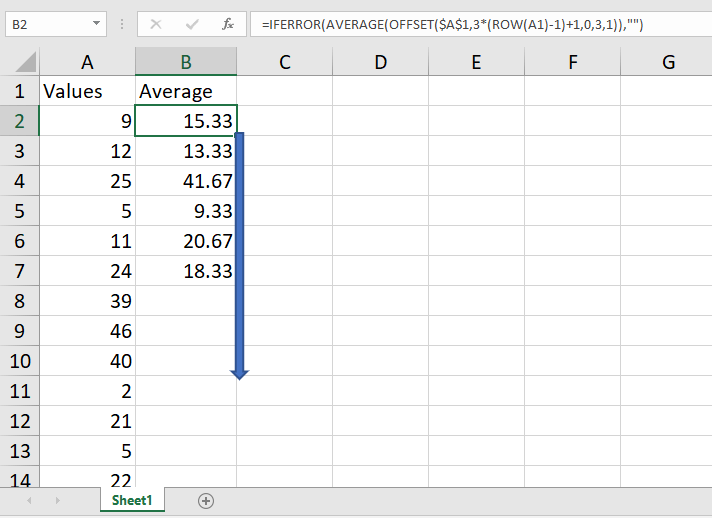The height and width of the screenshot is (518, 712).
Task: Select cell containing 9.33
Action: pos(186,211)
